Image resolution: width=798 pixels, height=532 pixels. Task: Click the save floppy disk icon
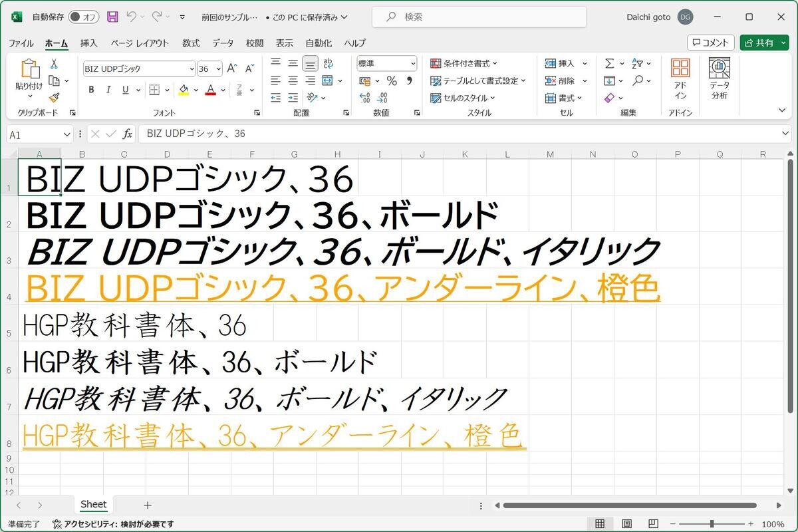click(x=112, y=17)
